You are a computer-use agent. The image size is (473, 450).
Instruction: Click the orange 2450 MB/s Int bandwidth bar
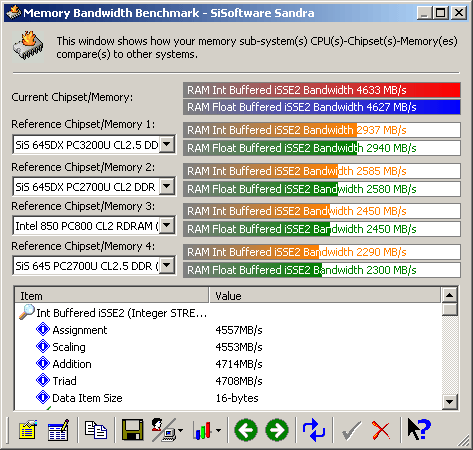coord(322,211)
